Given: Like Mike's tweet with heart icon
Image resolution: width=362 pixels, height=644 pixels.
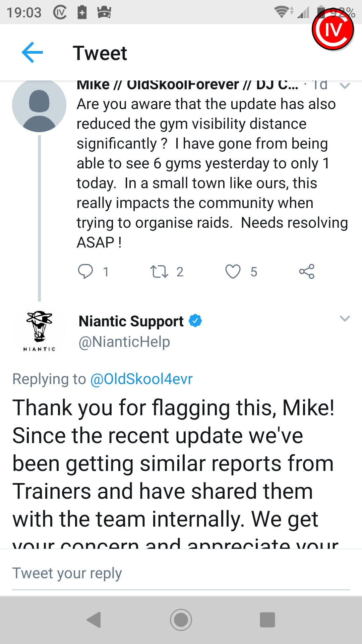Looking at the screenshot, I should 233,271.
